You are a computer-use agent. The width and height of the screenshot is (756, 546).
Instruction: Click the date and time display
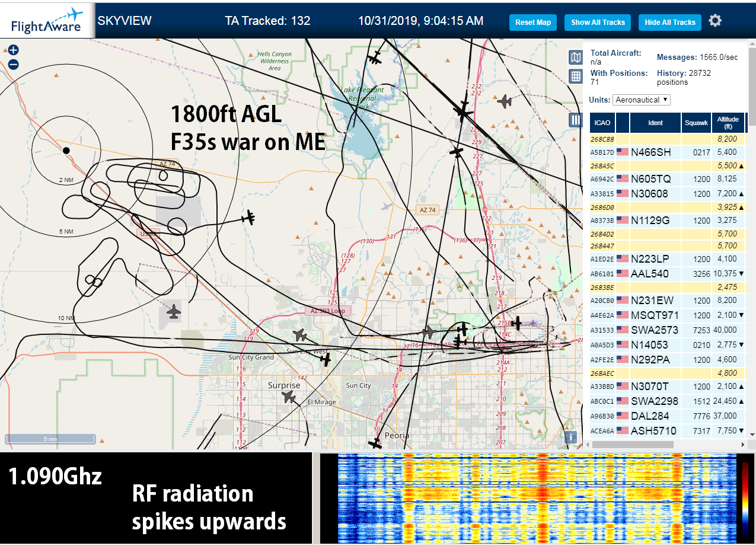[x=420, y=21]
